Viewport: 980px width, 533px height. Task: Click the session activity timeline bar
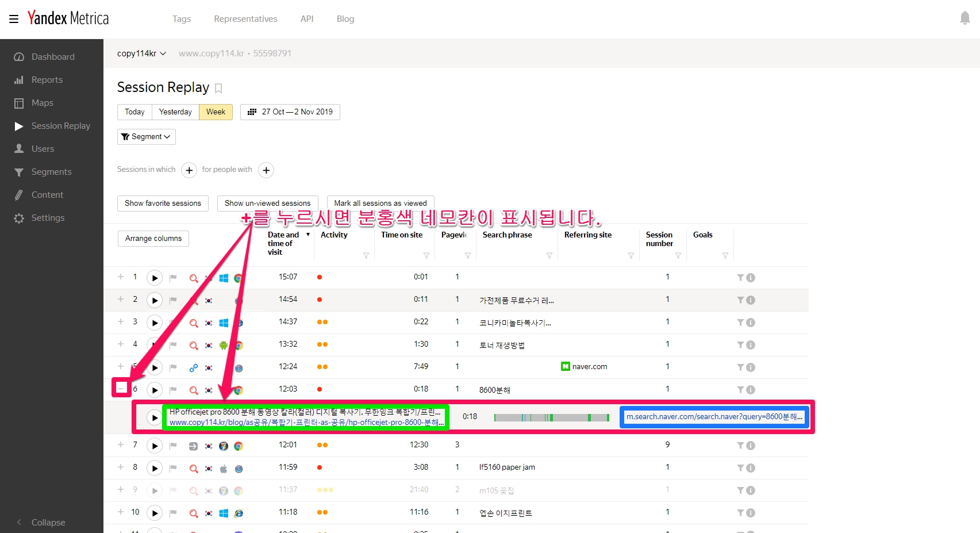pos(551,417)
